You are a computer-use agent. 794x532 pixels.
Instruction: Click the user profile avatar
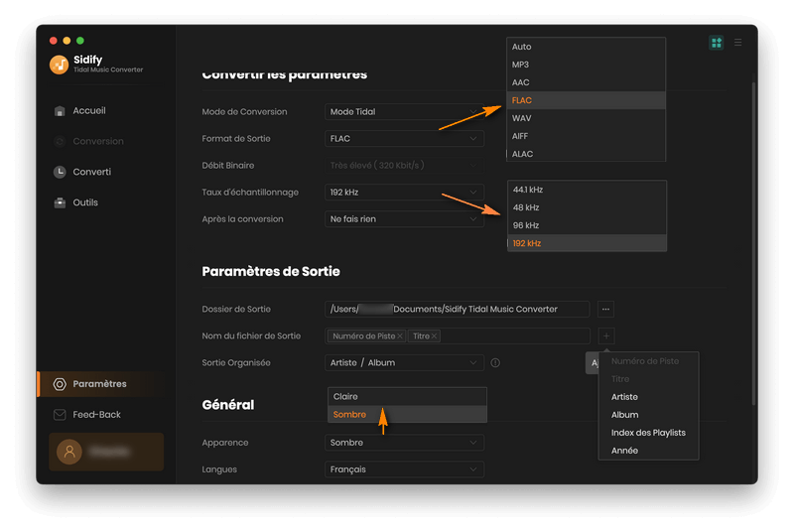[x=69, y=452]
